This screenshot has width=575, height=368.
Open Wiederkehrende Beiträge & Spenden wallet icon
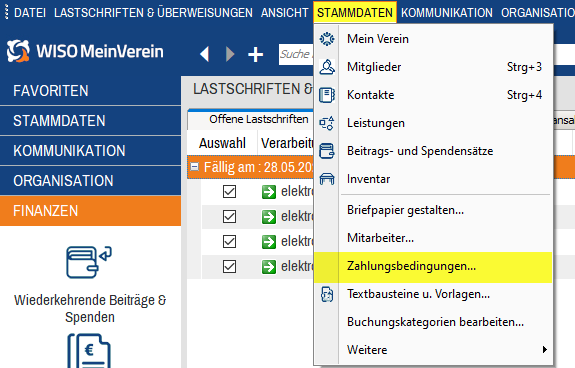pos(89,262)
